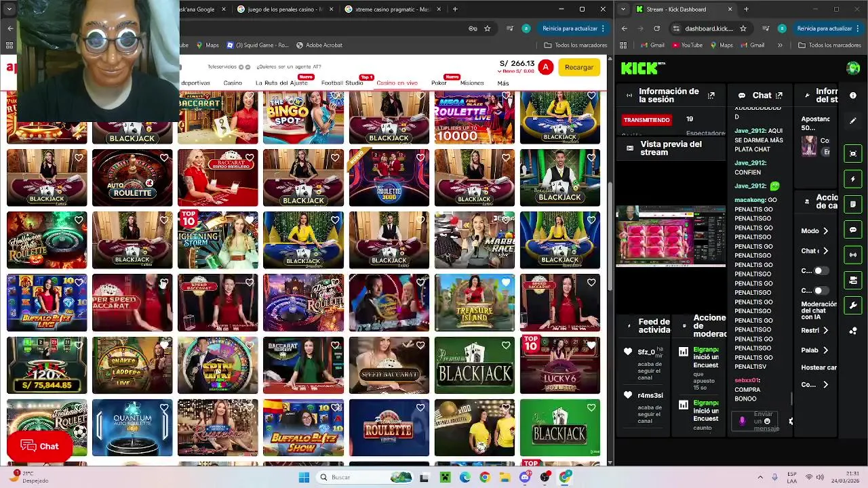Viewport: 868px width, 488px height.
Task: Click the stream preview thumbnail in Kick
Action: (671, 236)
